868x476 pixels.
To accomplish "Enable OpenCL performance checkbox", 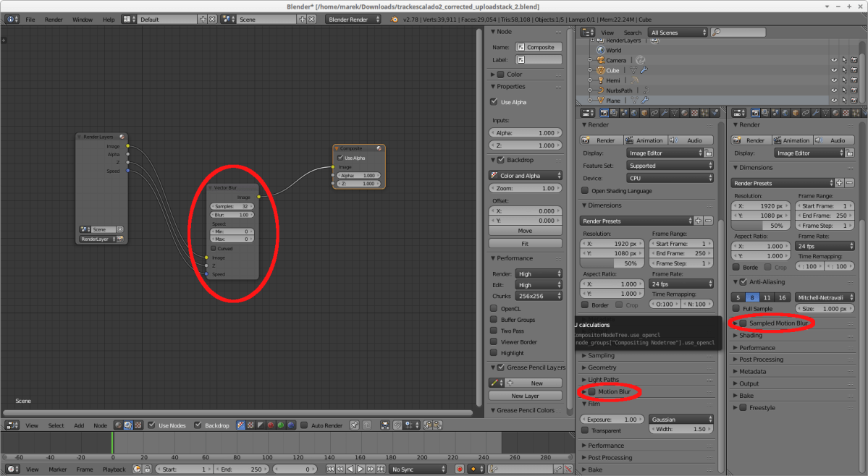I will tap(494, 308).
